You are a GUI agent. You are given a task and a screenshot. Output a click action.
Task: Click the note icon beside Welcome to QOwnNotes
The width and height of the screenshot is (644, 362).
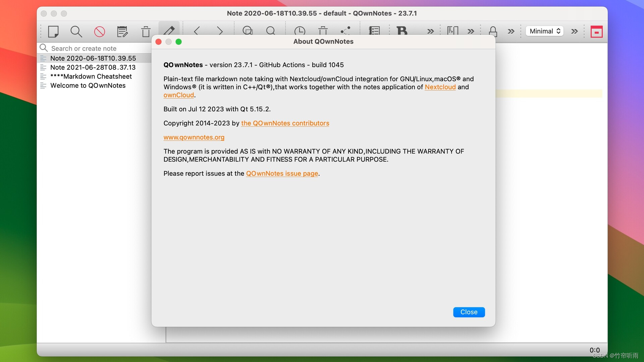pyautogui.click(x=43, y=85)
